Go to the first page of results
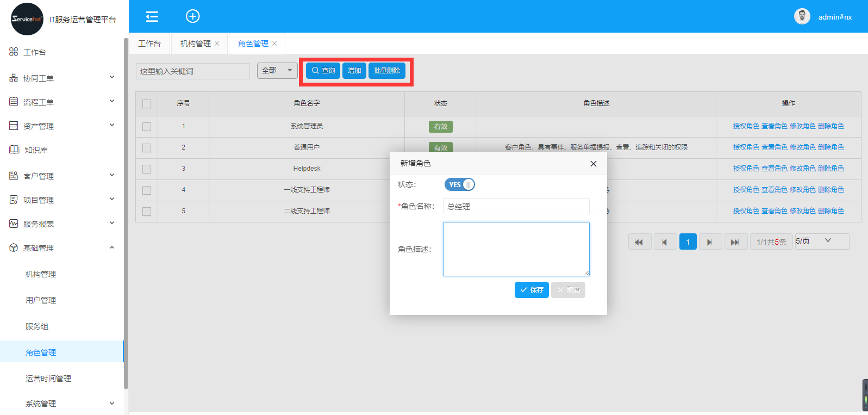The height and width of the screenshot is (415, 868). click(639, 242)
